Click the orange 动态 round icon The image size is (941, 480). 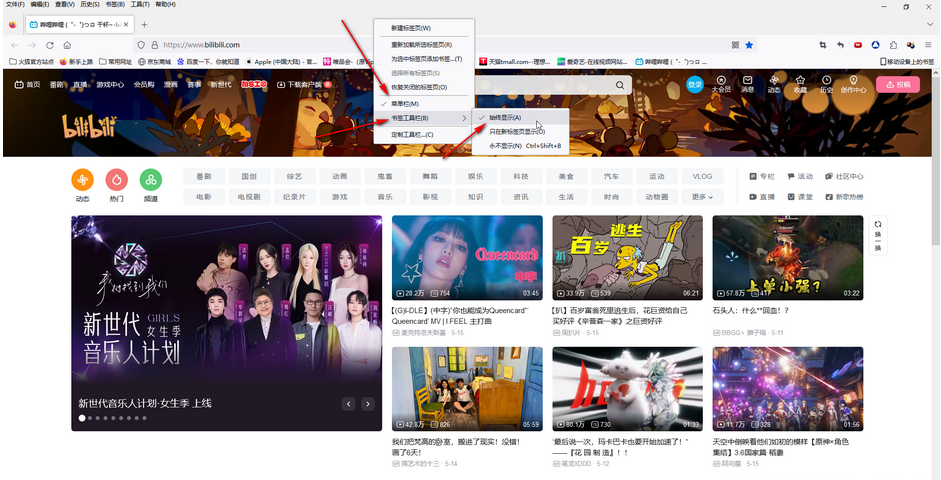[83, 180]
